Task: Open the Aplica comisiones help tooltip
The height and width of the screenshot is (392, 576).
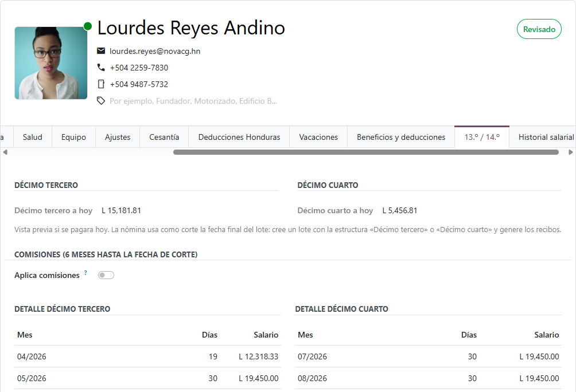Action: point(85,273)
